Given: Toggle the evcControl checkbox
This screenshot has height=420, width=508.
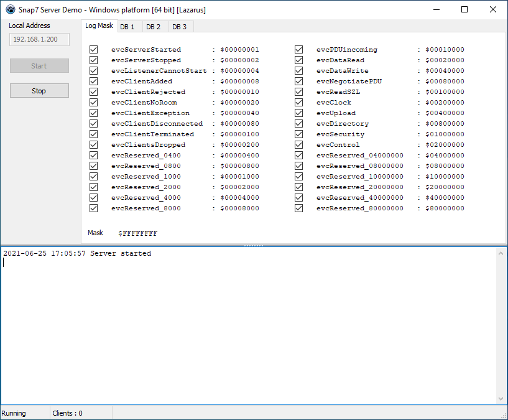Looking at the screenshot, I should [x=298, y=144].
